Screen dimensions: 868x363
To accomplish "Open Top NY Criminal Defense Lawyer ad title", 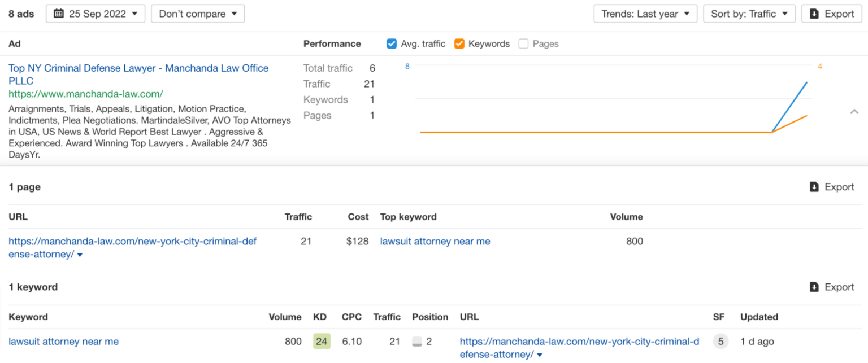I will coord(138,75).
